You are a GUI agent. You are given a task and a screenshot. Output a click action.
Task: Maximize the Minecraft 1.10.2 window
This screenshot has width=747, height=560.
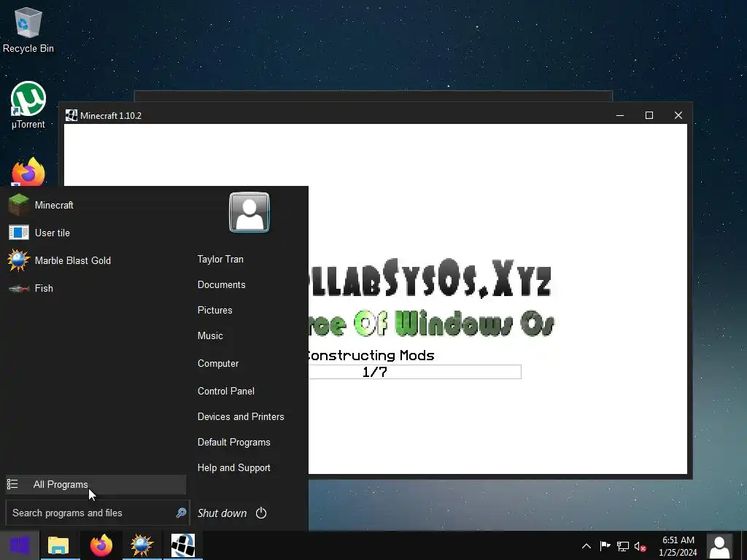pyautogui.click(x=649, y=115)
